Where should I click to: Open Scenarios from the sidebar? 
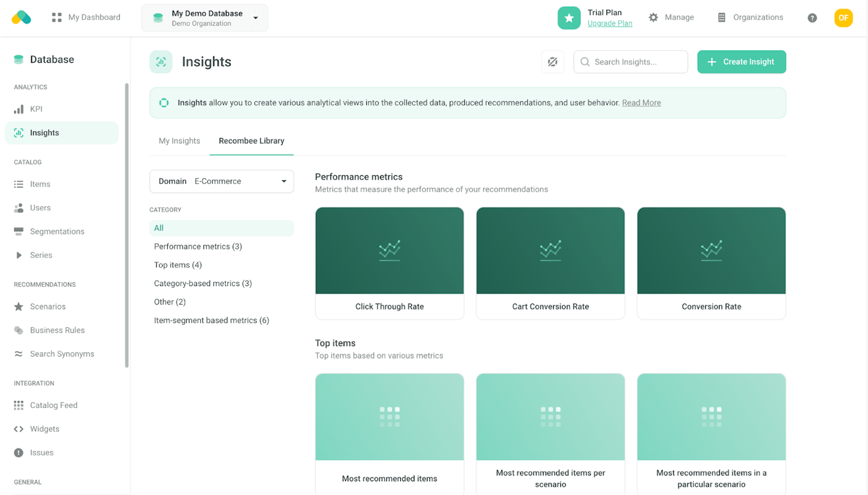click(47, 307)
